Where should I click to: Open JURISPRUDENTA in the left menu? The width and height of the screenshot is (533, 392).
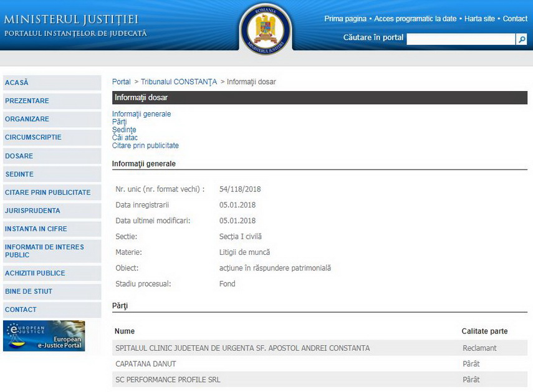[32, 211]
